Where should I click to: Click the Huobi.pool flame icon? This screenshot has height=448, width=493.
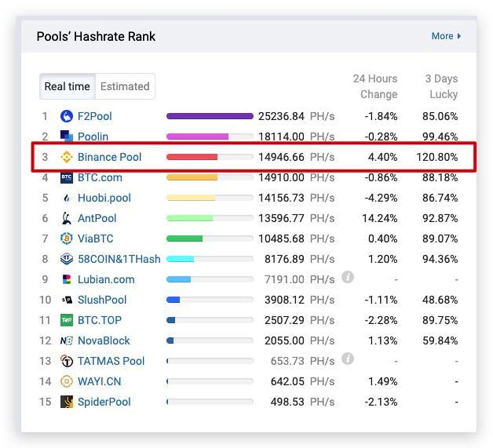pos(67,198)
